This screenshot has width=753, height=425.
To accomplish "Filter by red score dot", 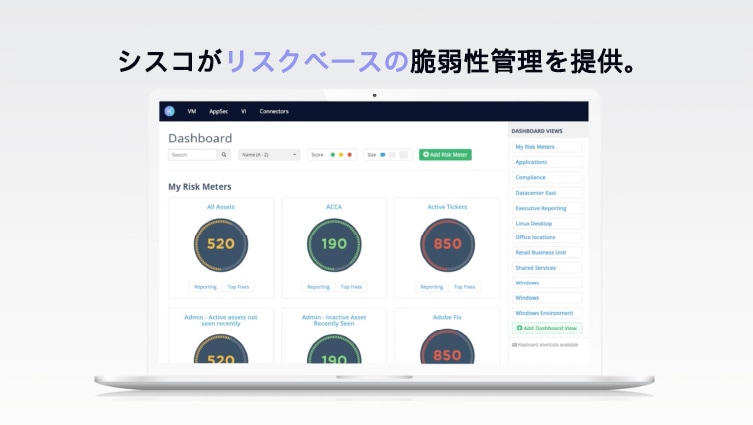I will tap(350, 155).
